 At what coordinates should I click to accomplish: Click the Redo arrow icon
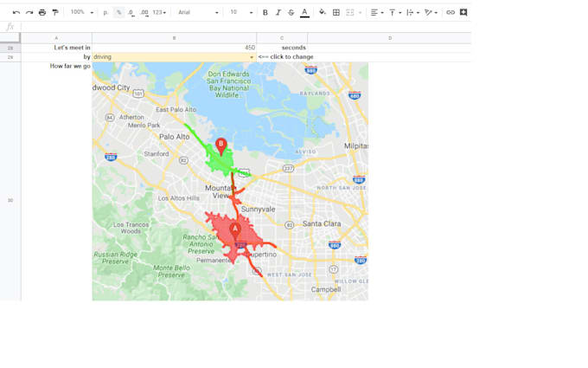pos(29,12)
